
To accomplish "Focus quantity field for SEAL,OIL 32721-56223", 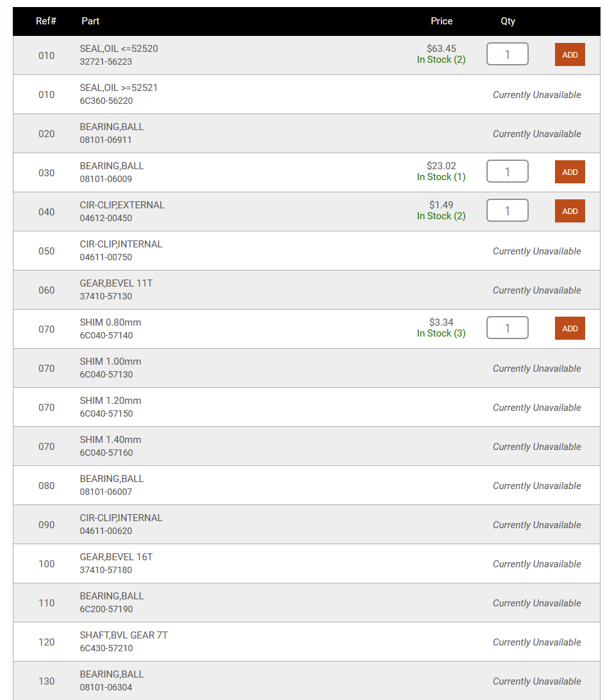I will [x=508, y=54].
